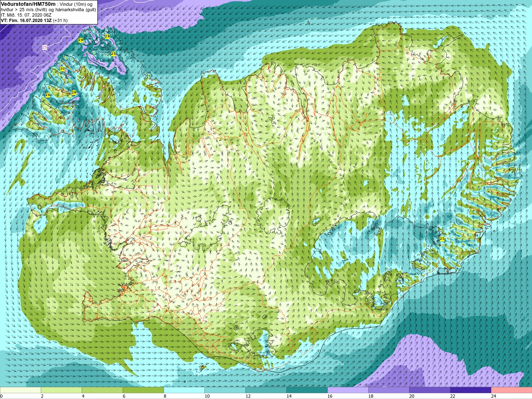Click the "Veðurstofan/HM750m" title text

28,4
